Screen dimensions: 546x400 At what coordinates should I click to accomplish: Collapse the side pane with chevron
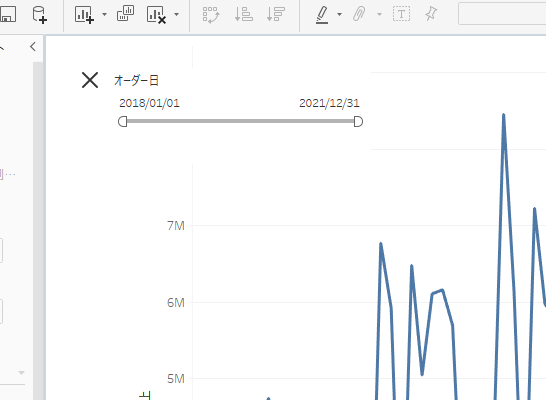pyautogui.click(x=33, y=47)
